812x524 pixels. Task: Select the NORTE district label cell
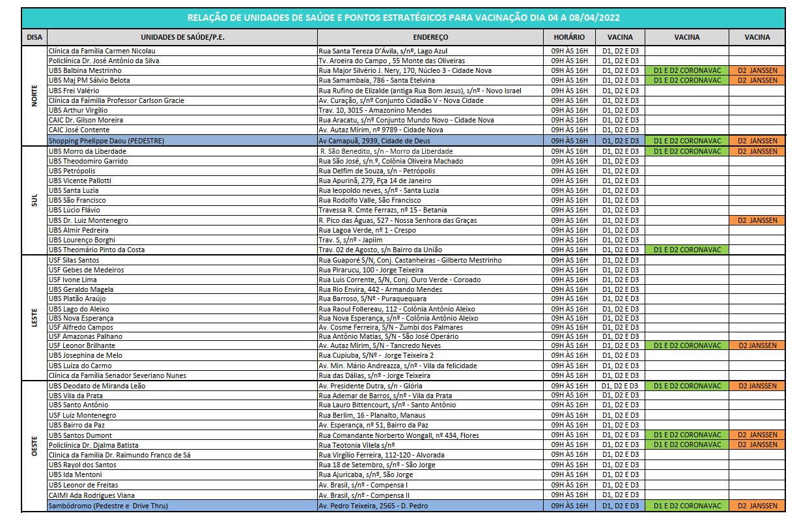[35, 95]
